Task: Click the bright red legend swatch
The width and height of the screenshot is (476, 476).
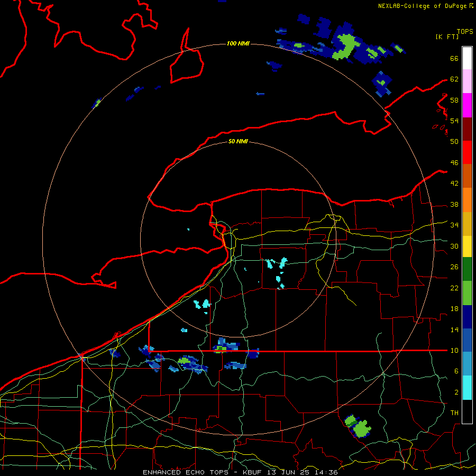Action: click(x=467, y=152)
